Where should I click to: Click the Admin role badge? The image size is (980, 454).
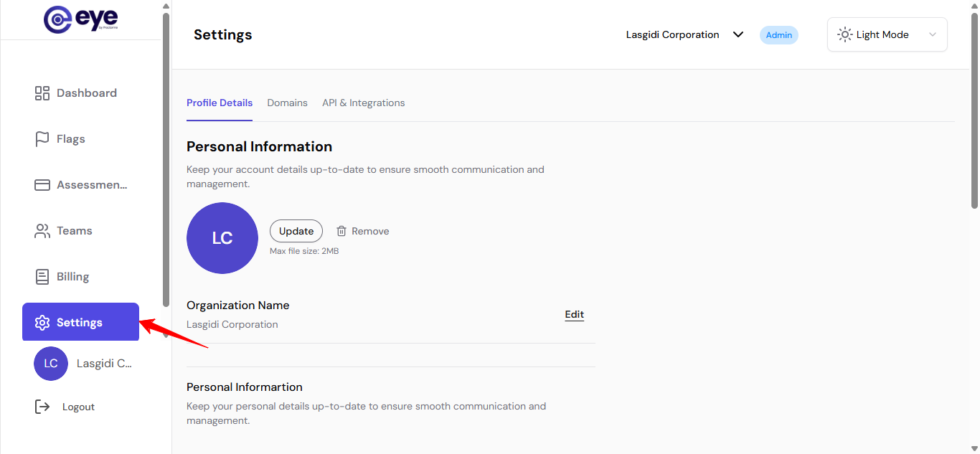779,34
